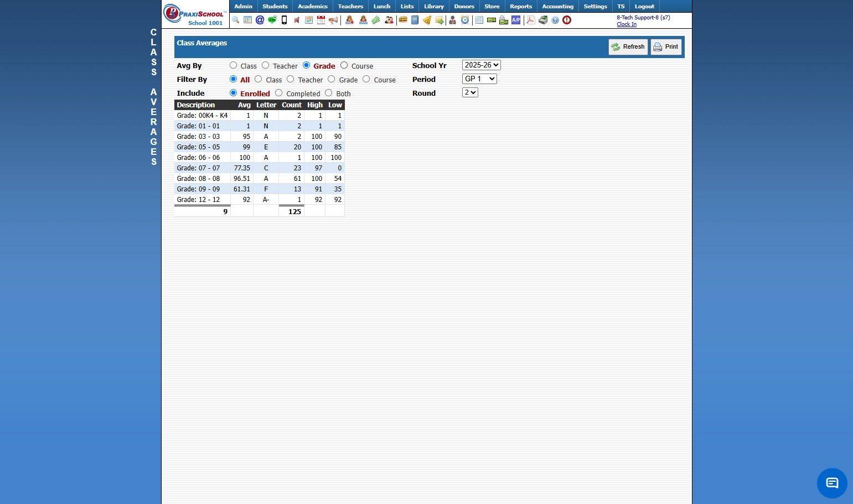The width and height of the screenshot is (853, 504).
Task: Open the blue book library icon
Action: click(x=415, y=20)
